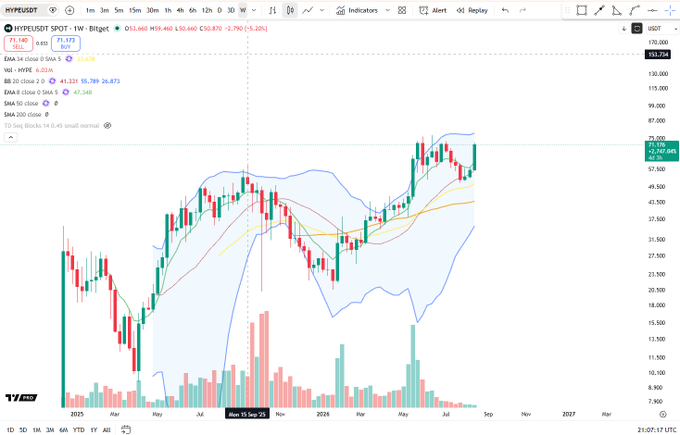This screenshot has width=680, height=435.
Task: Open the SMA 50 indicator purple icon
Action: click(46, 103)
